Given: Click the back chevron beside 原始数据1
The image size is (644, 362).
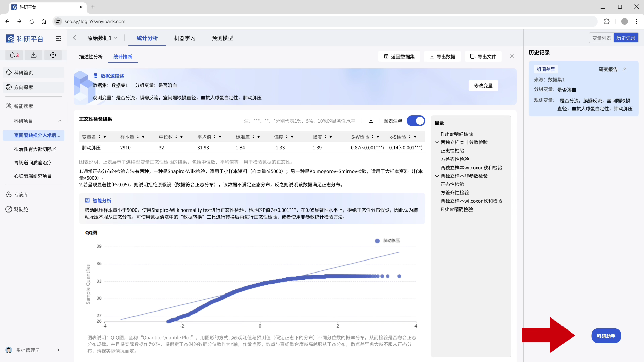Looking at the screenshot, I should tap(74, 38).
